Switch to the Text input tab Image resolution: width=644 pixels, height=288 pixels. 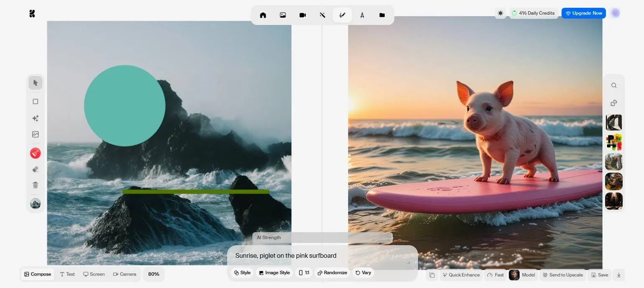(x=67, y=274)
